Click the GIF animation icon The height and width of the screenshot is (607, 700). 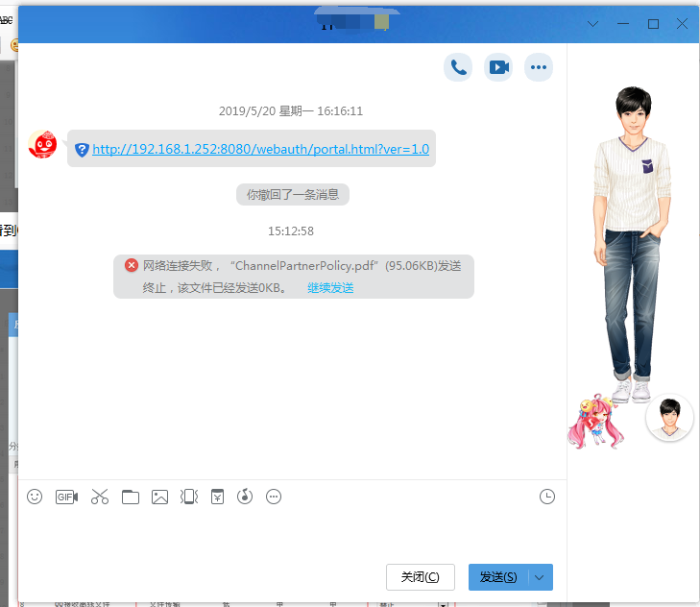point(66,497)
